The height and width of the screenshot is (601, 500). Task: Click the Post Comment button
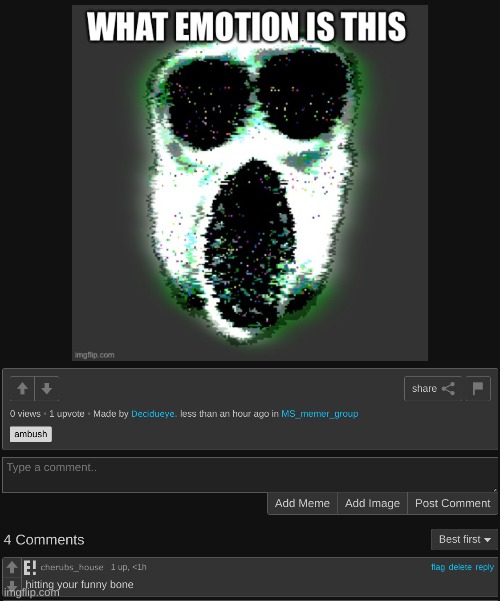[x=452, y=503]
